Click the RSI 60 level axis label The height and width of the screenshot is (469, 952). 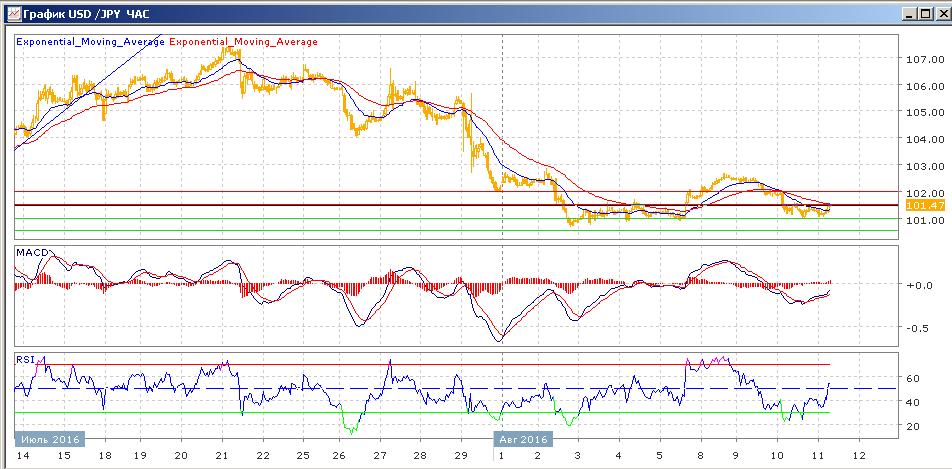(x=914, y=378)
